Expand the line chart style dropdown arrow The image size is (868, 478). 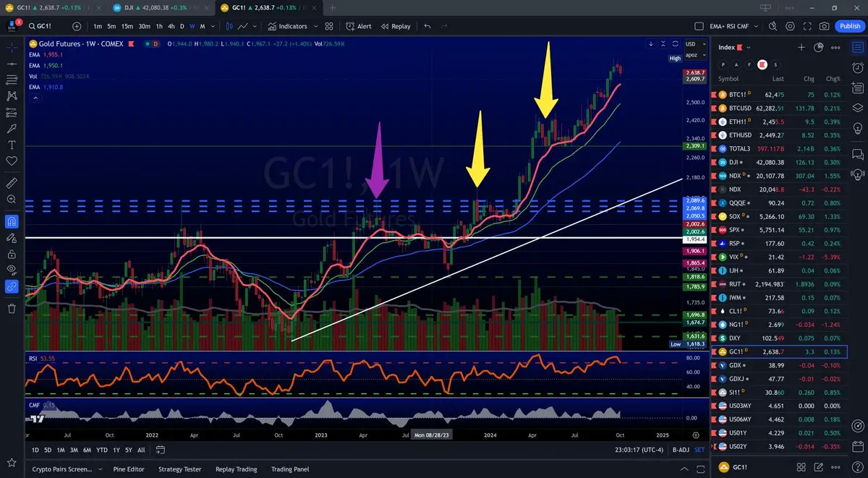[256, 26]
